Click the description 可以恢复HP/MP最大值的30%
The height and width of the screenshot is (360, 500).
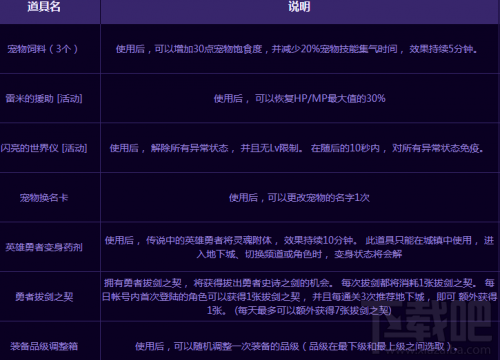tap(299, 99)
